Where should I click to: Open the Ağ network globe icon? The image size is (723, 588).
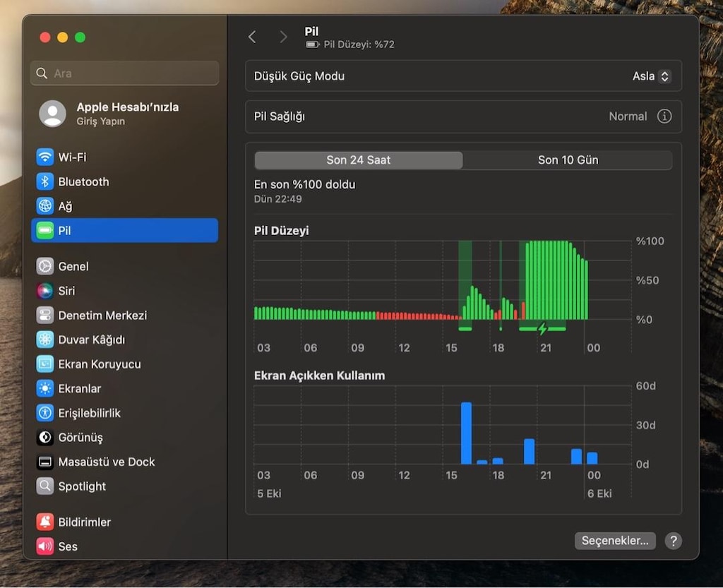44,206
